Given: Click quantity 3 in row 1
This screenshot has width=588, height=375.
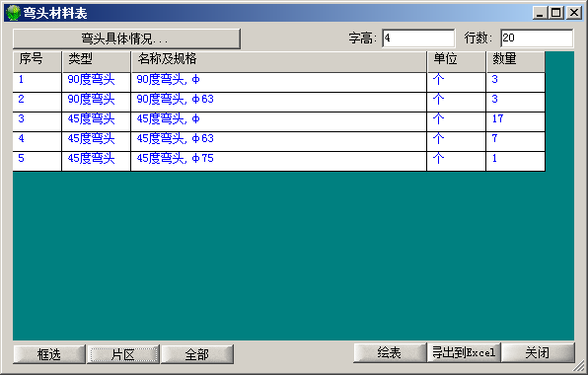Looking at the screenshot, I should [x=516, y=82].
